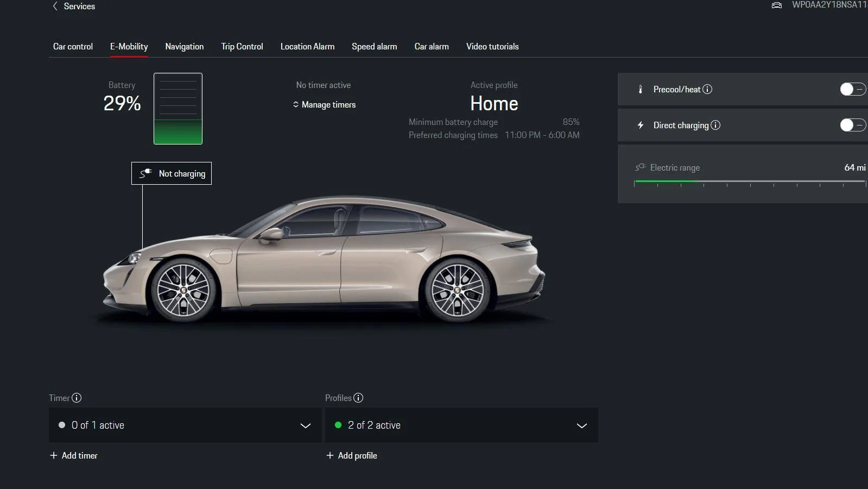Image resolution: width=868 pixels, height=489 pixels.
Task: Click the Timer info icon
Action: tap(77, 398)
